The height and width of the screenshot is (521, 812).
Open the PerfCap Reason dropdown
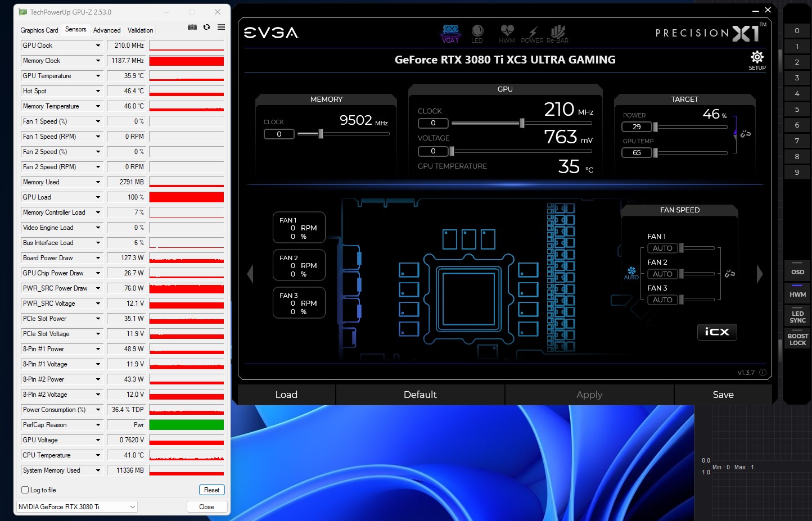(98, 425)
